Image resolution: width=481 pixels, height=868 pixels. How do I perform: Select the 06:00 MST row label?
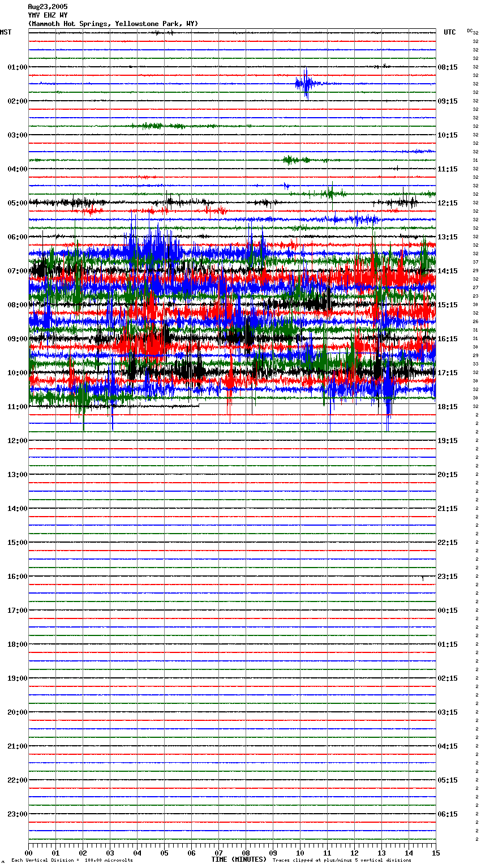click(18, 237)
